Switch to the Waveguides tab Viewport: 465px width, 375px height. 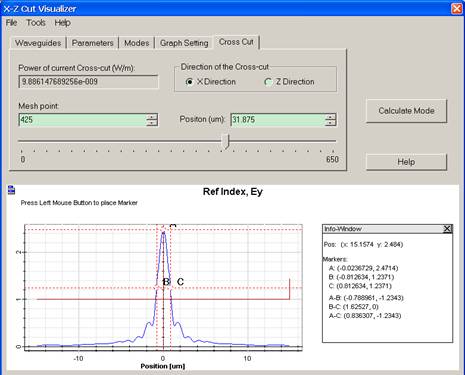tap(38, 43)
